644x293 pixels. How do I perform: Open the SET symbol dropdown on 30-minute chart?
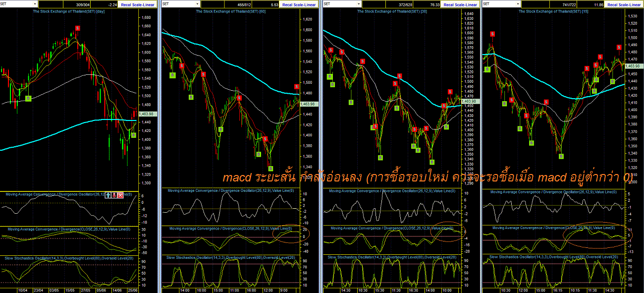(x=358, y=4)
